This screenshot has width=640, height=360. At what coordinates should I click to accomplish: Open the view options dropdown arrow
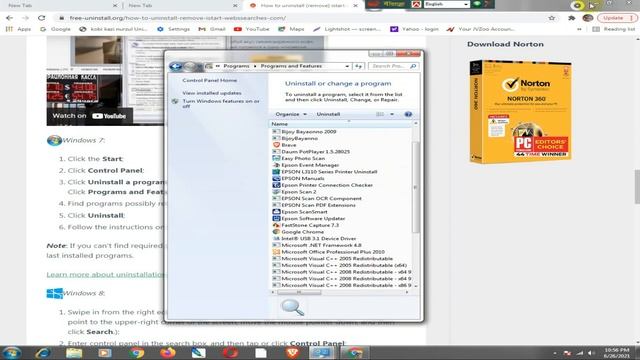click(x=392, y=114)
